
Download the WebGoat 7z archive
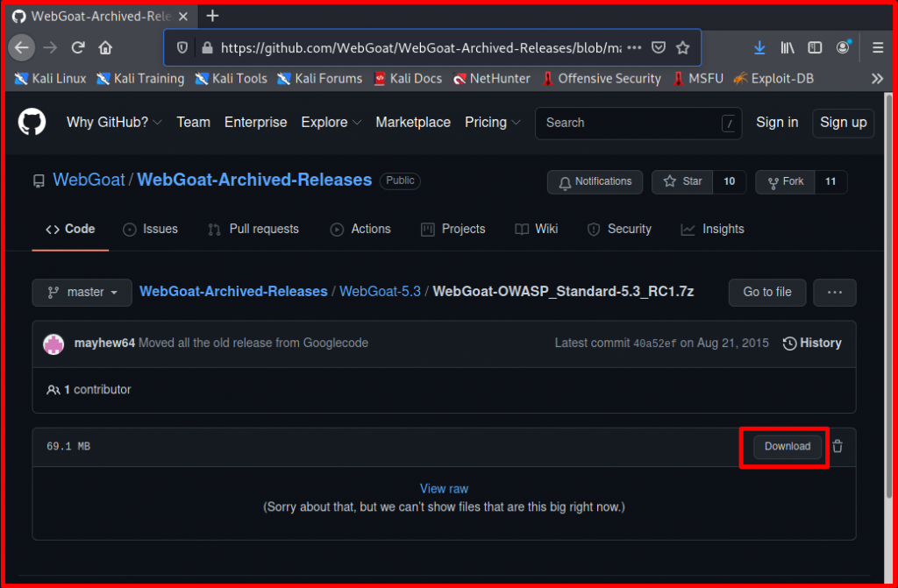tap(787, 446)
